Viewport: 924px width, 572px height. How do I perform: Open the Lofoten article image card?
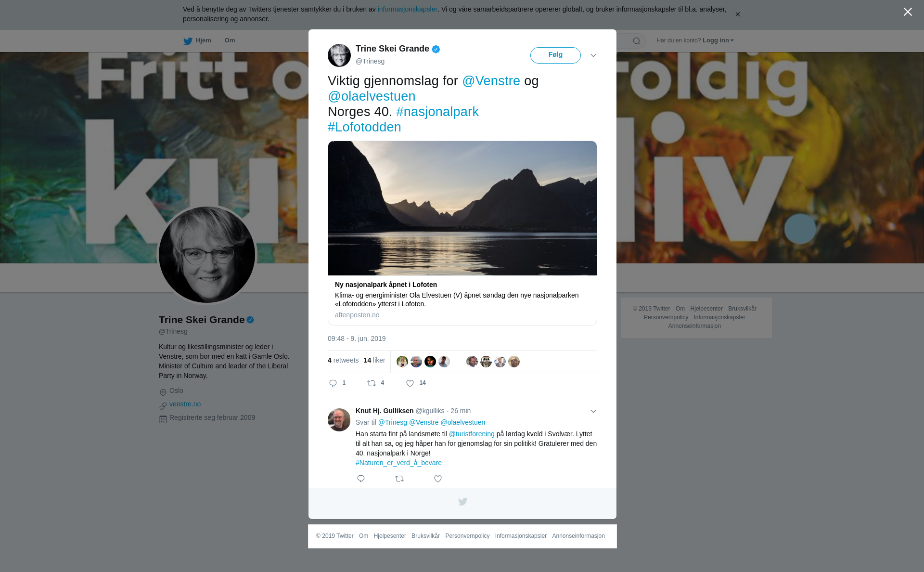462,208
